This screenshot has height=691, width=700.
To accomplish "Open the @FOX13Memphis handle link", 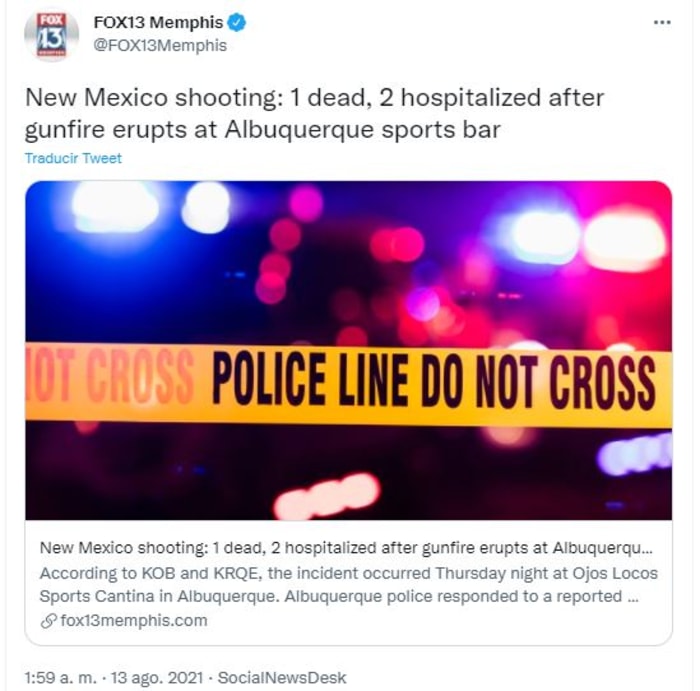I will click(x=160, y=46).
